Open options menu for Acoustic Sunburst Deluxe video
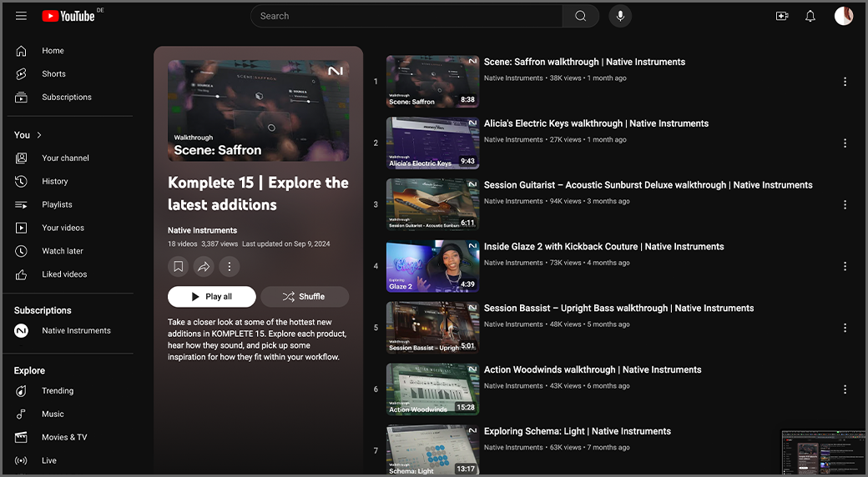The height and width of the screenshot is (477, 868). click(845, 205)
